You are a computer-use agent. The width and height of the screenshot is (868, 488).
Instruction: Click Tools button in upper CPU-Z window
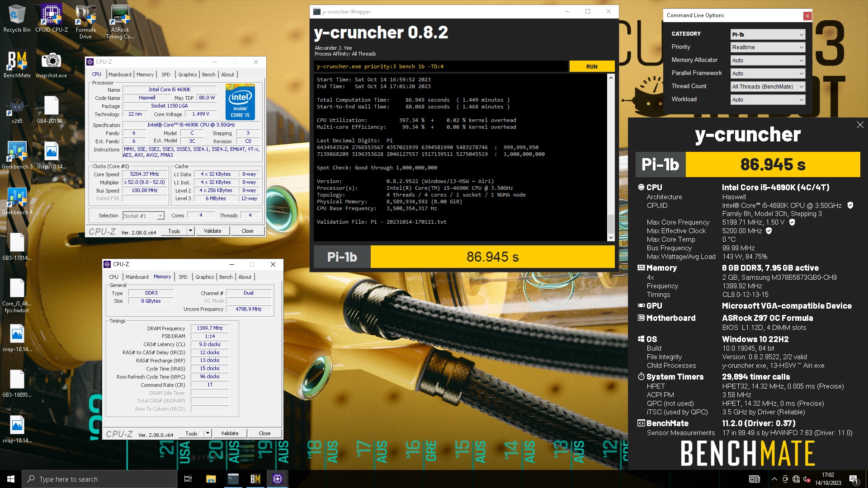(x=175, y=231)
